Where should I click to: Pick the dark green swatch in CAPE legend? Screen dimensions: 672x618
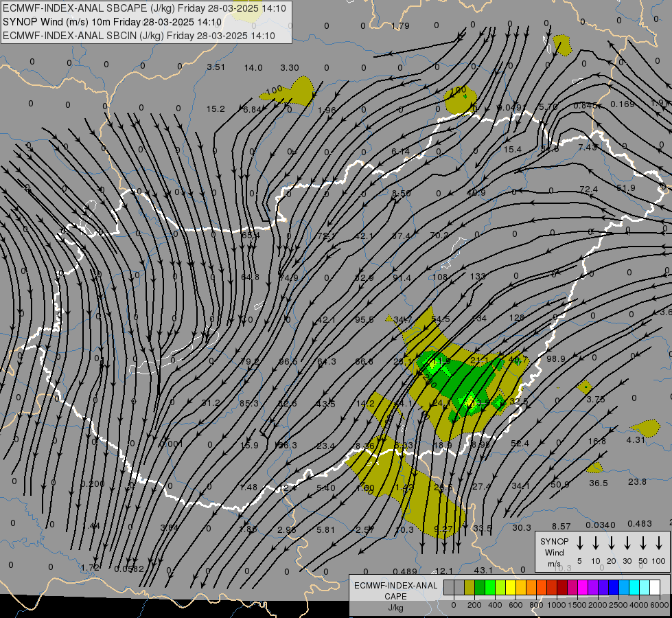(x=480, y=587)
